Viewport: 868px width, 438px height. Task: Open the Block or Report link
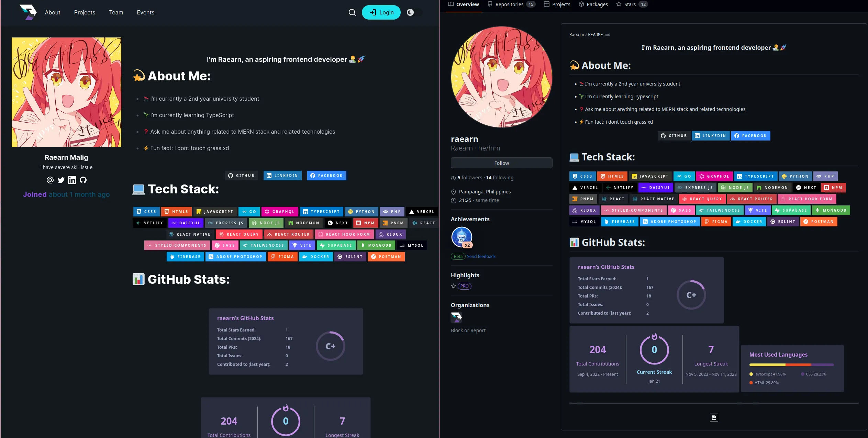tap(468, 330)
